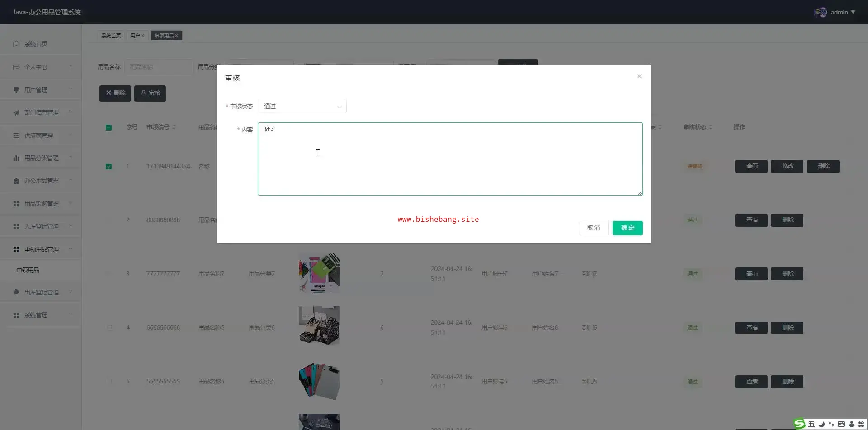Sort table by 审核状态 using sort arrows
The height and width of the screenshot is (430, 868).
(710, 127)
